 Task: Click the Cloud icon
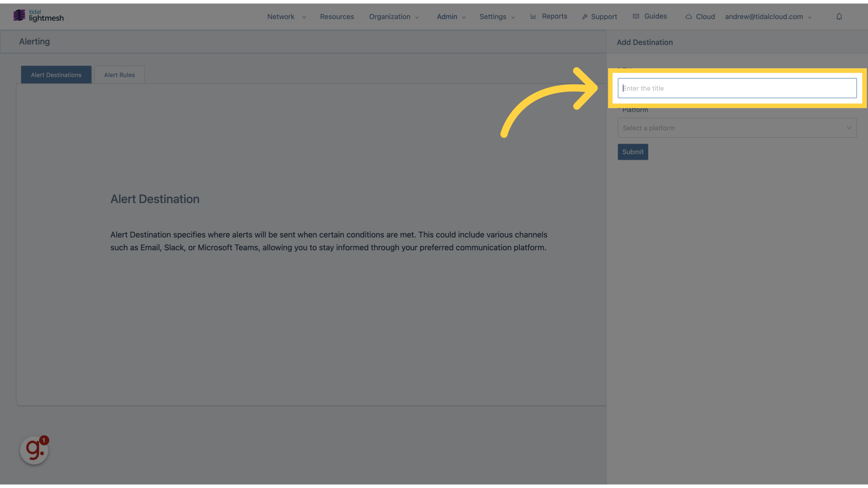(x=689, y=17)
